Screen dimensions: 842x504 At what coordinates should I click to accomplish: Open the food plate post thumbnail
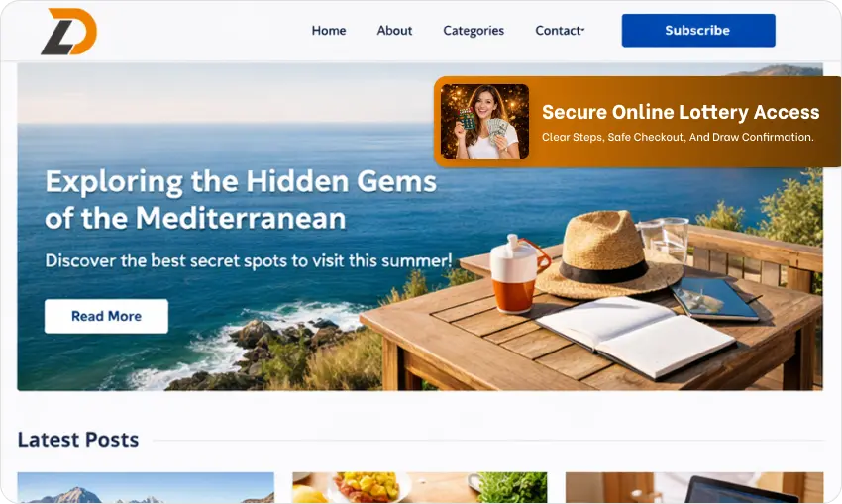pos(420,488)
